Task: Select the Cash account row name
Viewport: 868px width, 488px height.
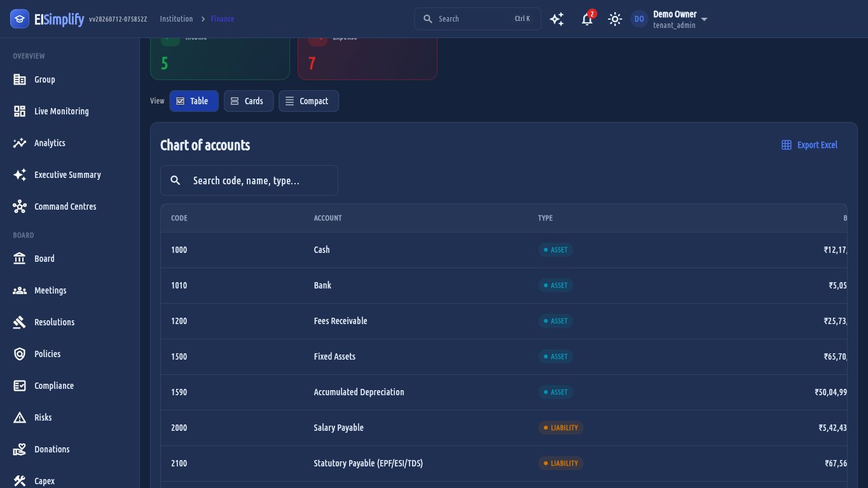Action: coord(322,250)
